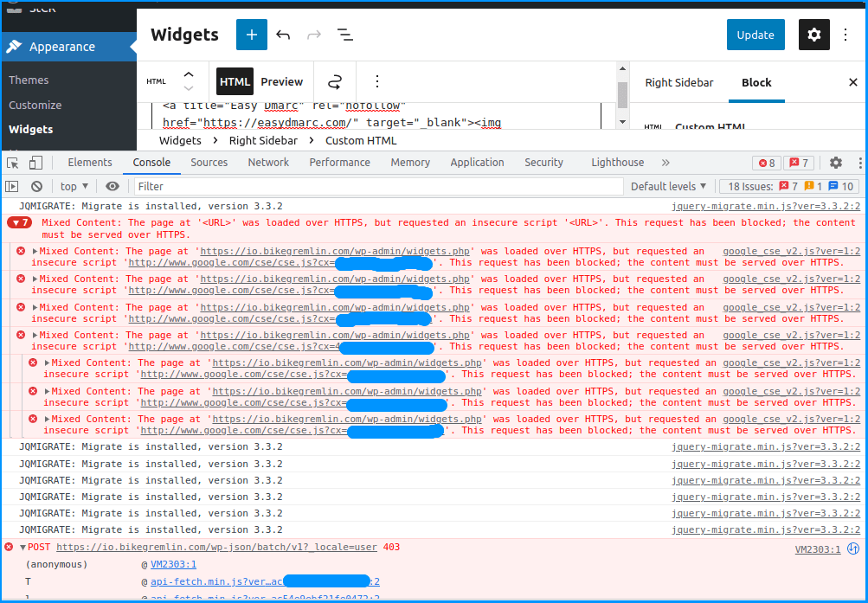Collapse the POST batch/v1 403 error stack
868x603 pixels.
coord(23,548)
